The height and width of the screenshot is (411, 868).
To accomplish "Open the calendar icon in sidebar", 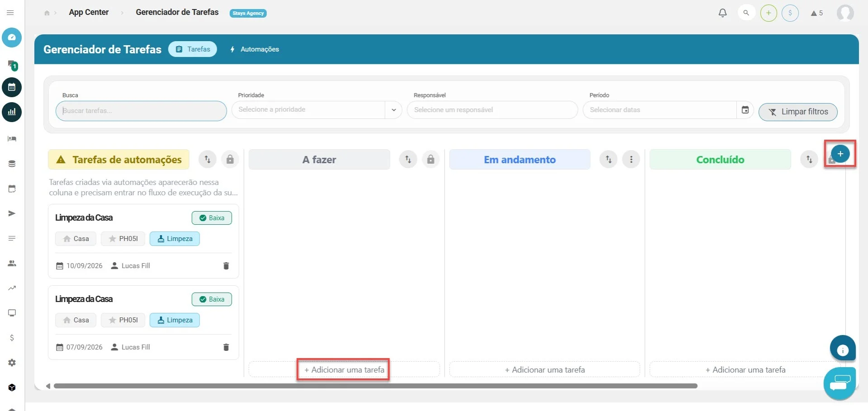I will (12, 87).
